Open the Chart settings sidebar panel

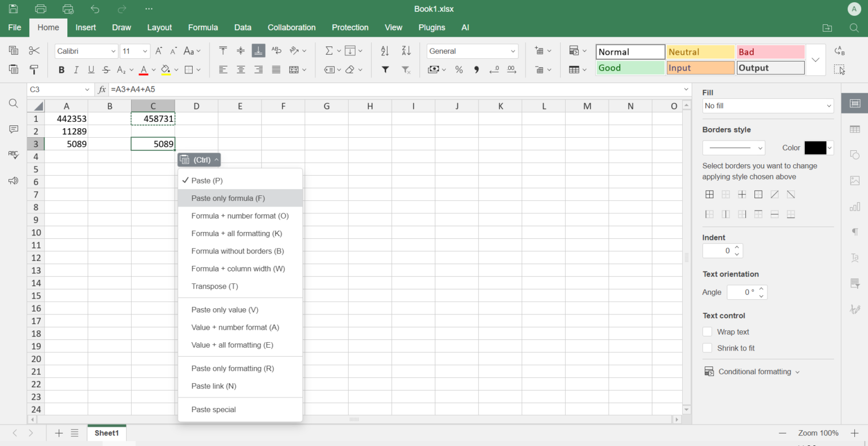pos(854,206)
